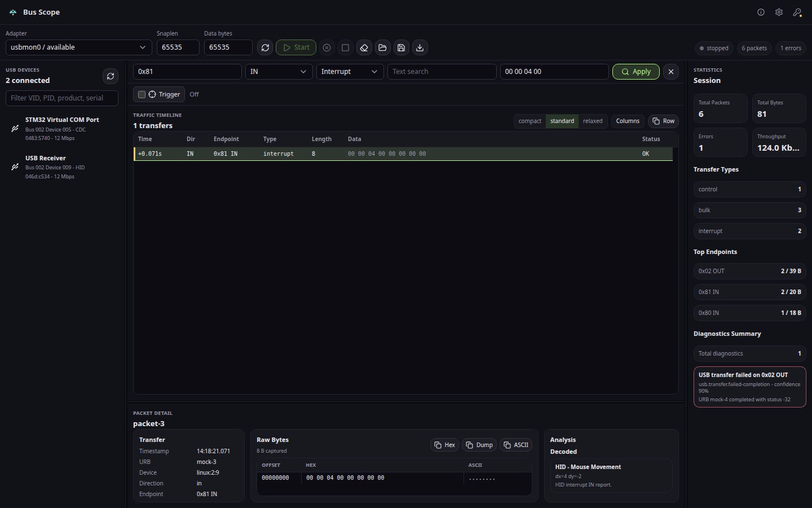Refresh the USB devices list
Viewport: 812px width, 508px height.
click(111, 76)
